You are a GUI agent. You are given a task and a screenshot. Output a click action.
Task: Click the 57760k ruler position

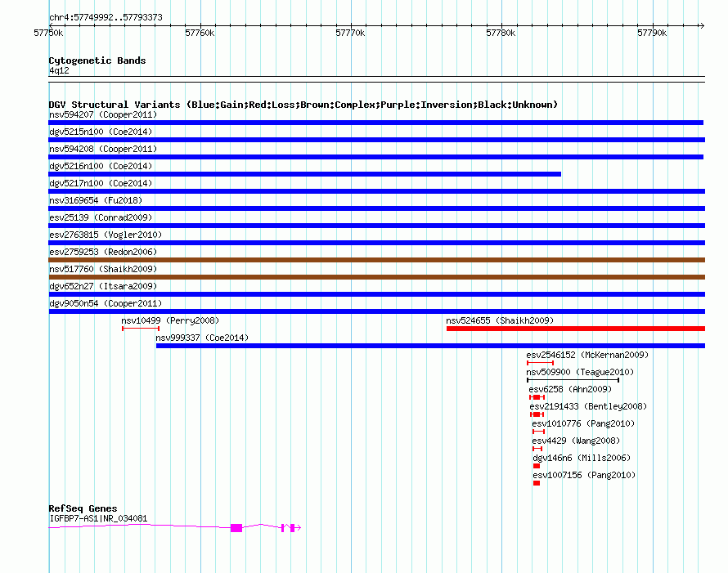coord(200,33)
